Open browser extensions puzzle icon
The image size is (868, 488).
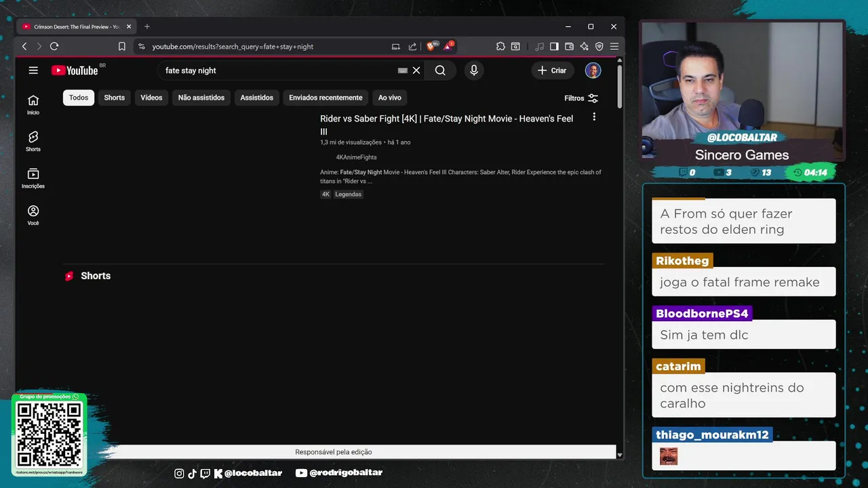coord(500,46)
